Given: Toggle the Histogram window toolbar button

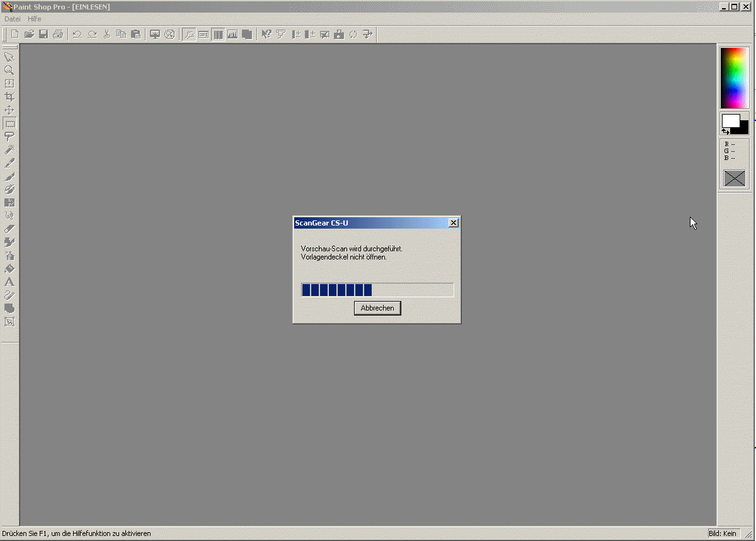Looking at the screenshot, I should pyautogui.click(x=232, y=34).
